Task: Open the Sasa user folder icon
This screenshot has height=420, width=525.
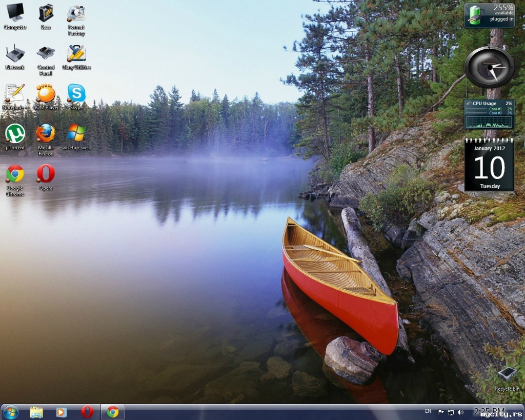Action: 46,16
